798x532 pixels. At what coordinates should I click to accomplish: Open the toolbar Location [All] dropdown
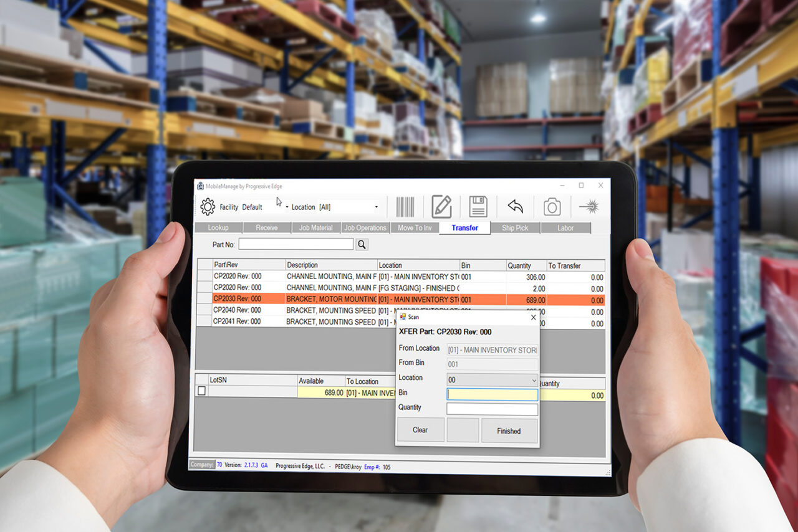tap(376, 207)
